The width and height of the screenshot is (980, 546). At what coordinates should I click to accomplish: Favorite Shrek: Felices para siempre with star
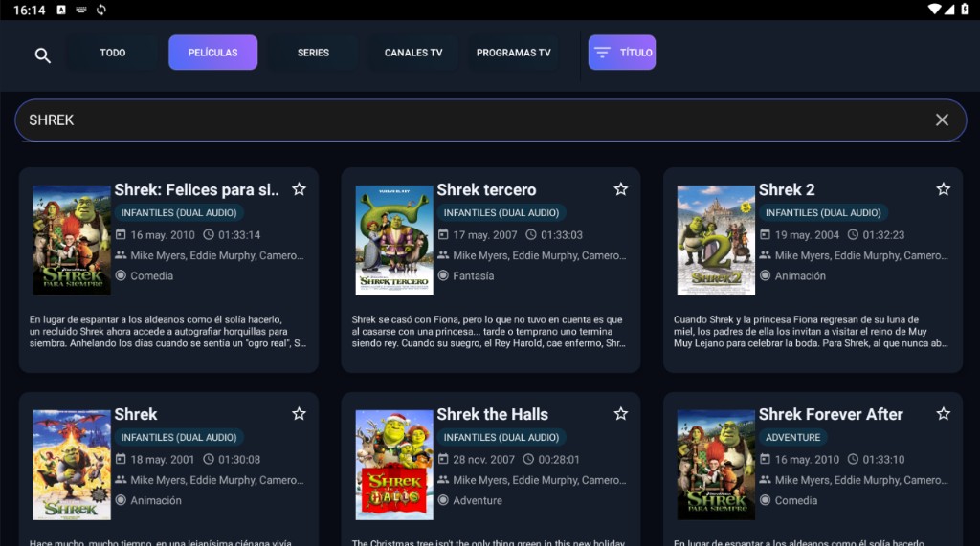pyautogui.click(x=299, y=189)
